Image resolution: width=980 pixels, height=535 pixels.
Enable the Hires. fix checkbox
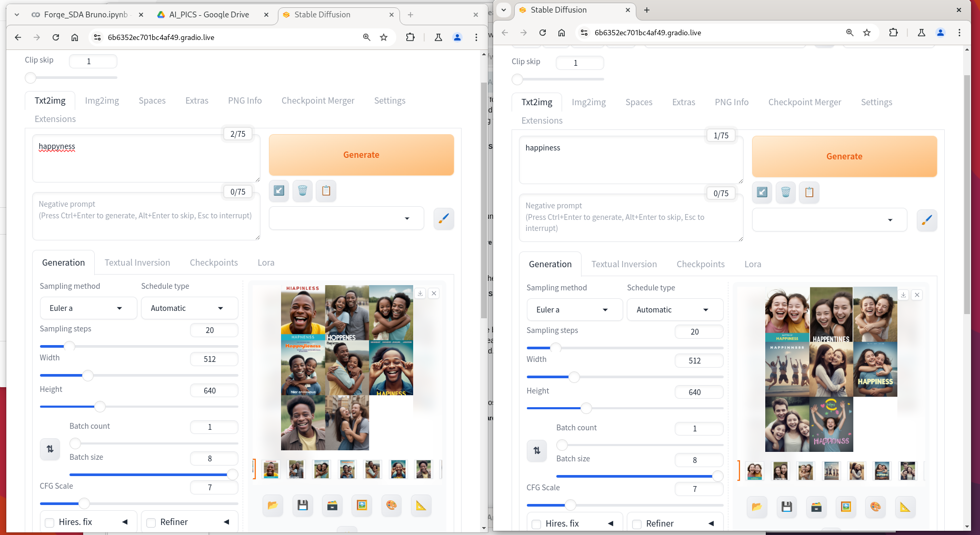pos(49,522)
